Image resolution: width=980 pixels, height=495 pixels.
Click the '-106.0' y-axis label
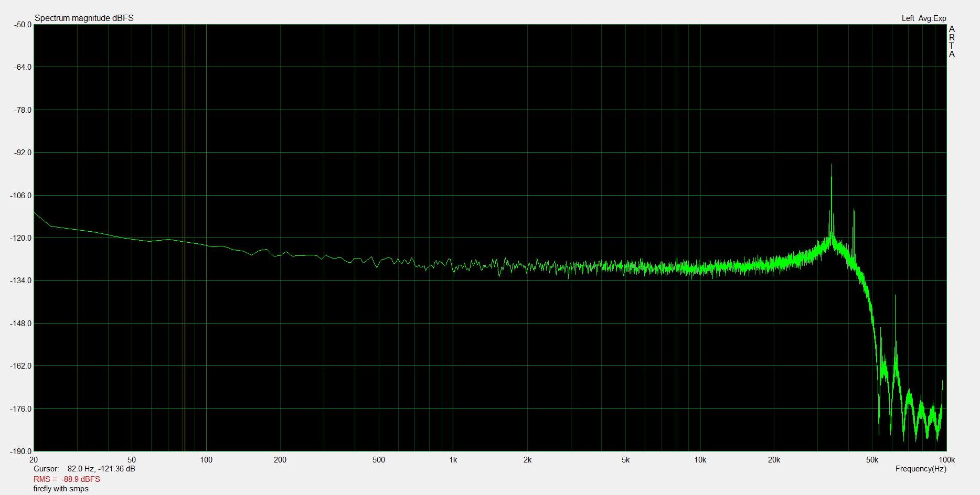(x=20, y=196)
